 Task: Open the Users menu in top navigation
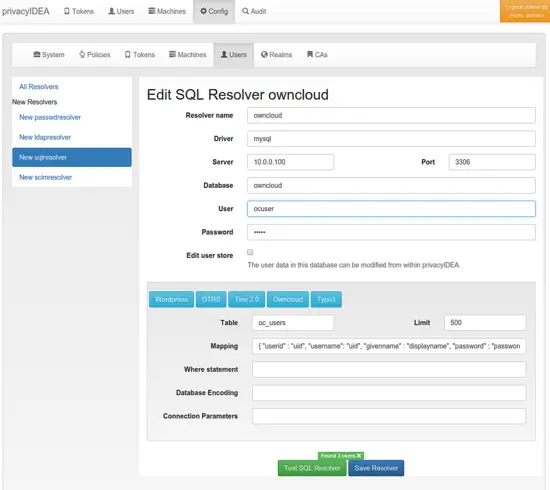(x=121, y=11)
